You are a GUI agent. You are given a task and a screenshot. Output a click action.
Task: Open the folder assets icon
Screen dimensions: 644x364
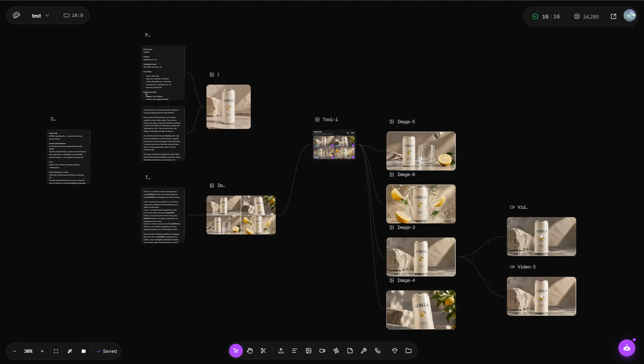(x=408, y=351)
